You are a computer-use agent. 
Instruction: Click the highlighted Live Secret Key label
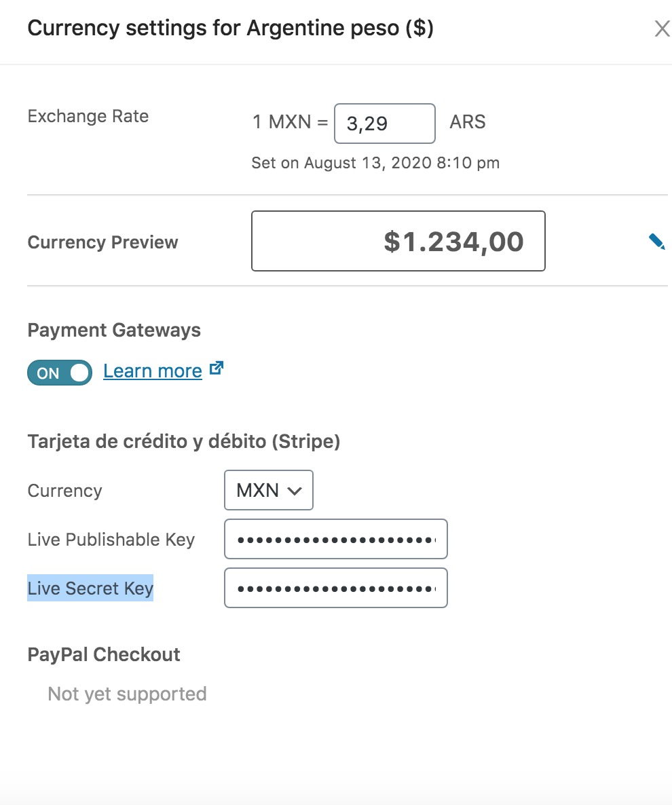click(90, 588)
